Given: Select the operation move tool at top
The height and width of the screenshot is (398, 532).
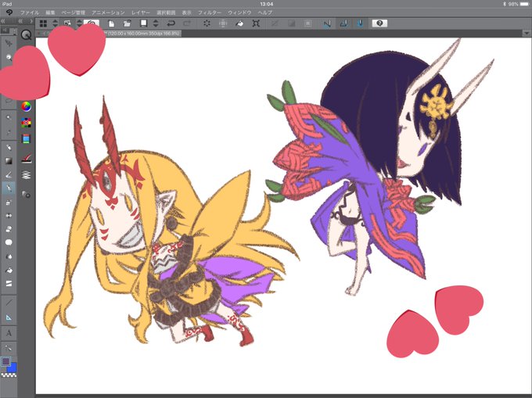Looking at the screenshot, I should point(9,43).
